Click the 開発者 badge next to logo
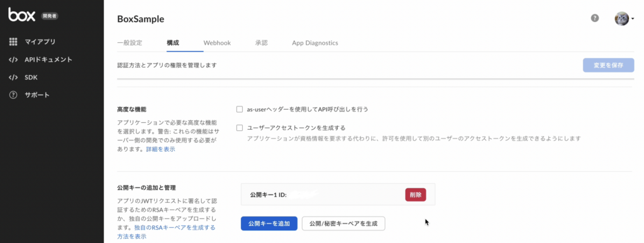 click(x=50, y=16)
